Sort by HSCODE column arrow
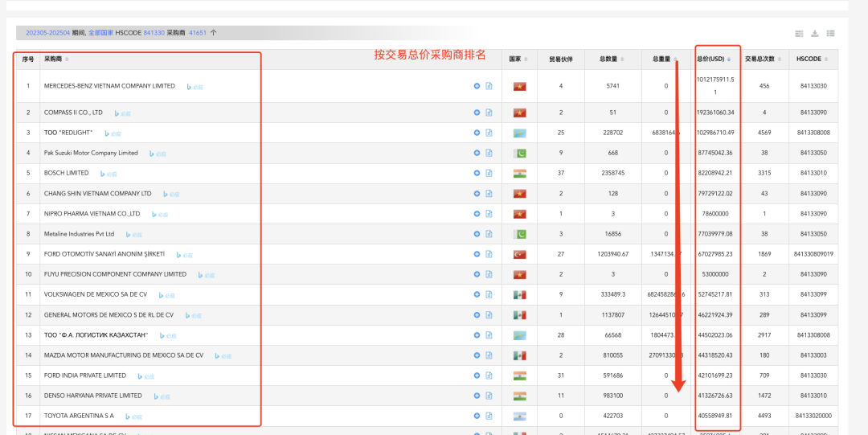This screenshot has height=435, width=868. [826, 60]
